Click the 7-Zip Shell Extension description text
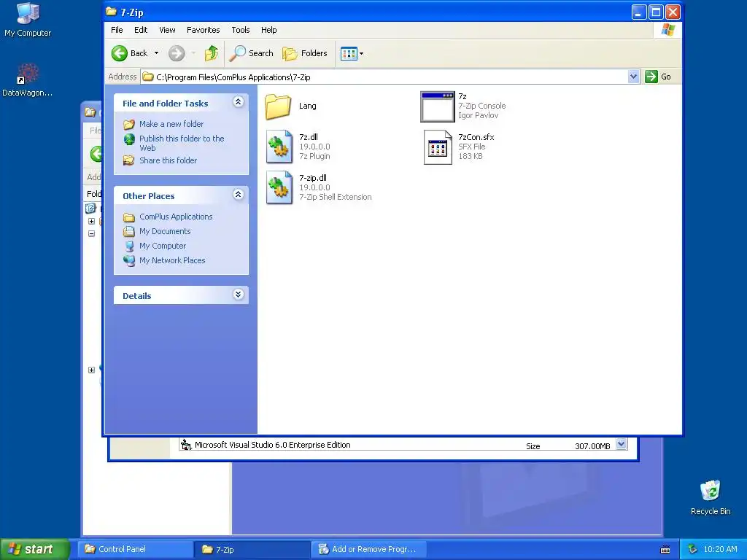747x560 pixels. [x=336, y=197]
